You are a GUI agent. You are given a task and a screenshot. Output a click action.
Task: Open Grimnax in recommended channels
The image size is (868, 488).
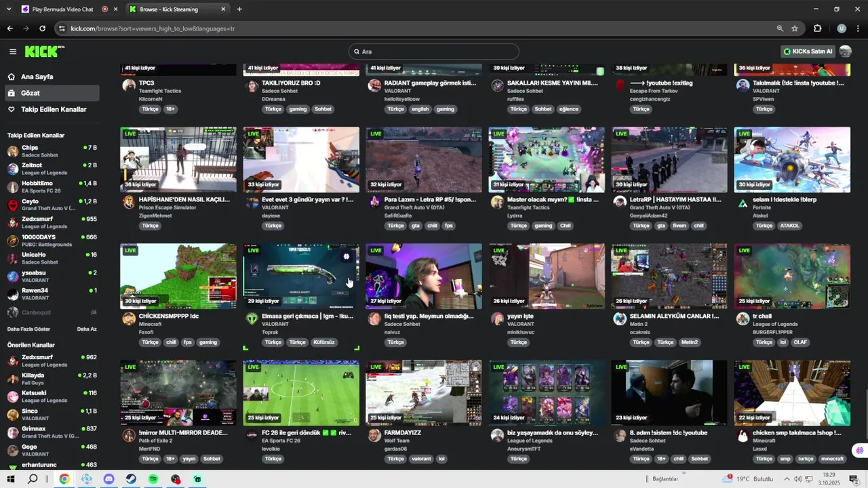point(53,432)
